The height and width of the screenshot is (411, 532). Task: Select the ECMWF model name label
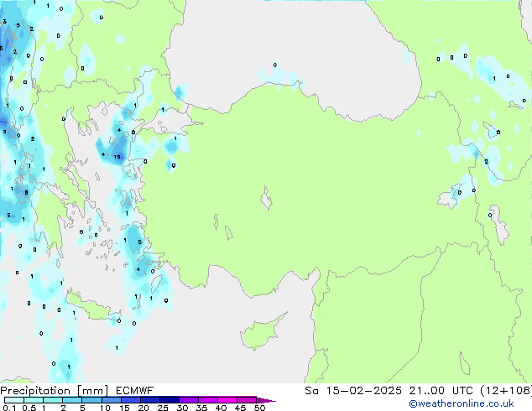134,391
